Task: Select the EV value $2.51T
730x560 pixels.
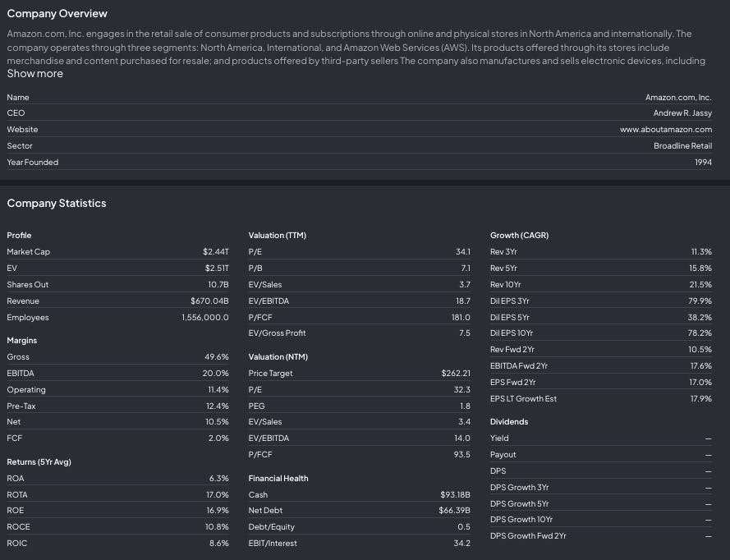Action: (x=217, y=269)
